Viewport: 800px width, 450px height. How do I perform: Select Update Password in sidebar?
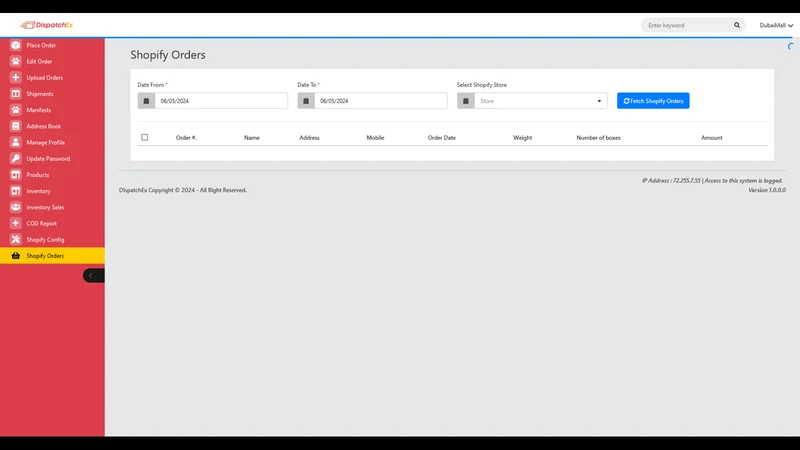point(48,159)
